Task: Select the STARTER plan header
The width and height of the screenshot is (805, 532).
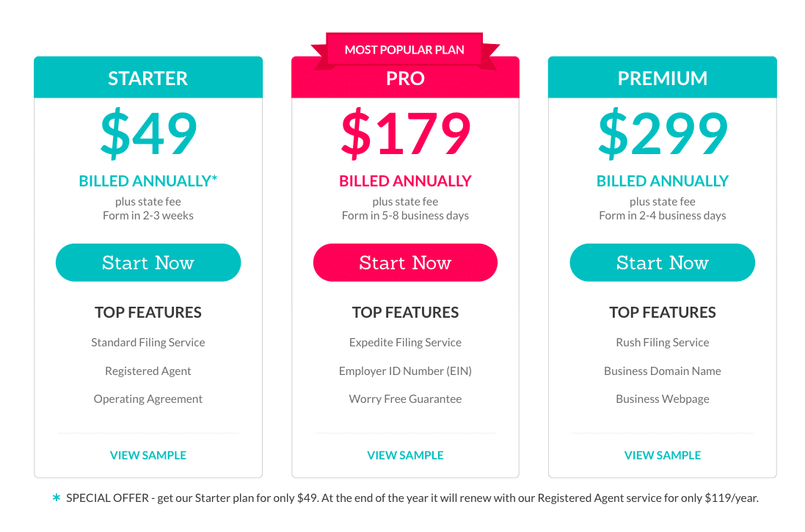Action: [x=147, y=78]
